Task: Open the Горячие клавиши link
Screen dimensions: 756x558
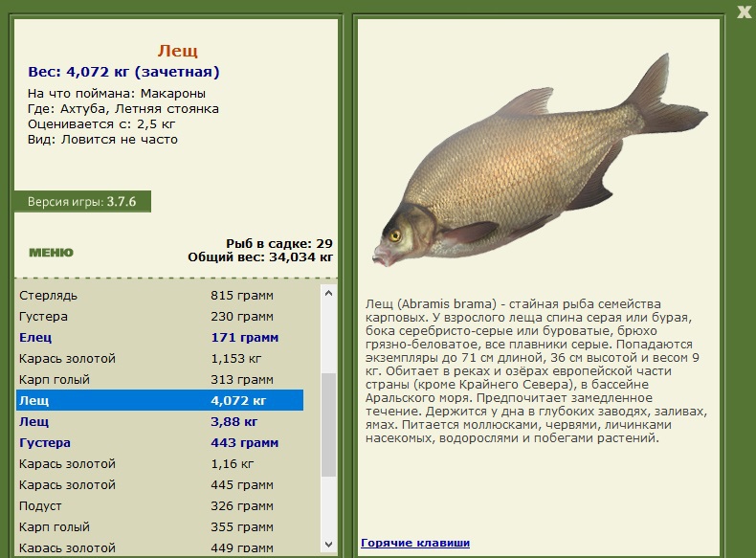Action: point(415,543)
